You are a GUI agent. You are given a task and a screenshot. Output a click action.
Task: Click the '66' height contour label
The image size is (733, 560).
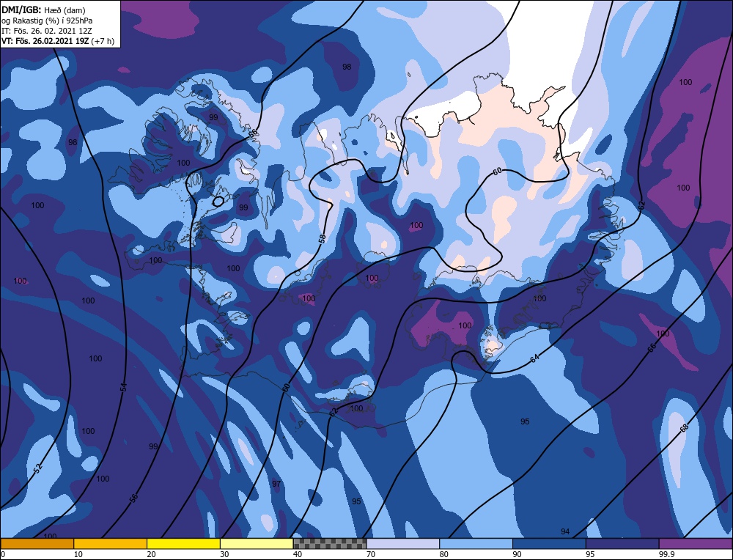pyautogui.click(x=652, y=347)
